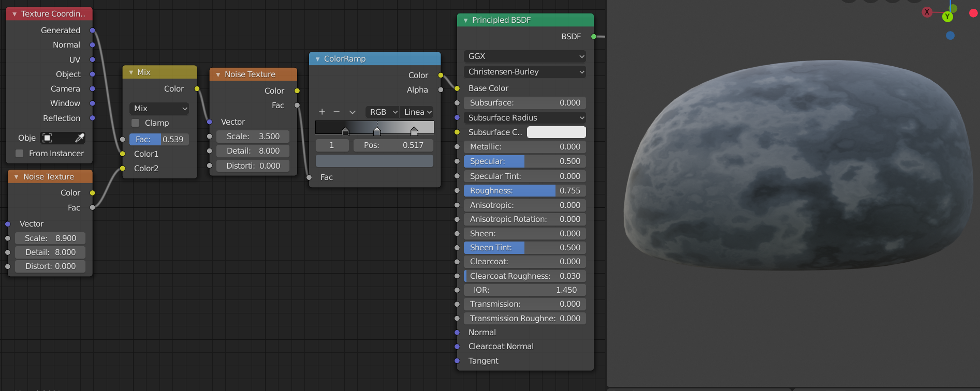
Task: Click the Clearcoat Roughness field
Action: [x=525, y=276]
